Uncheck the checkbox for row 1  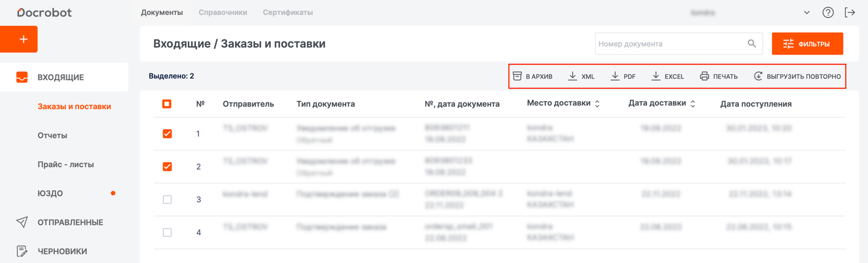click(167, 133)
